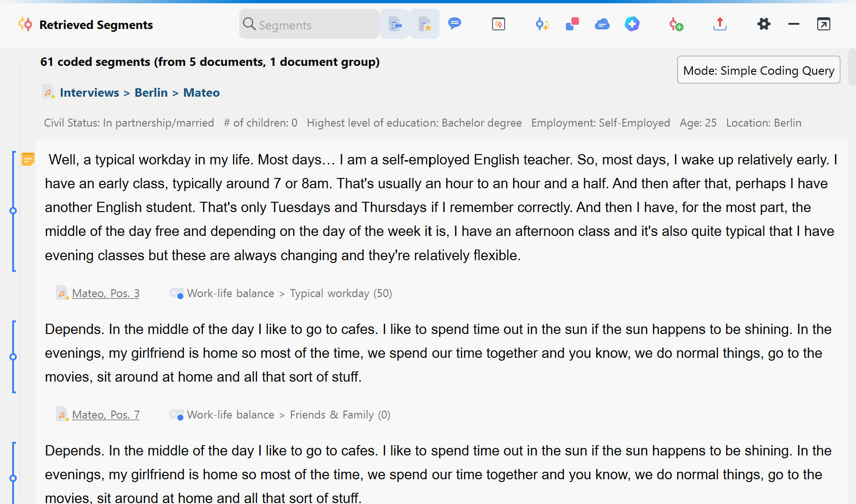
Task: Click the Typical workday (50) code label
Action: point(341,293)
